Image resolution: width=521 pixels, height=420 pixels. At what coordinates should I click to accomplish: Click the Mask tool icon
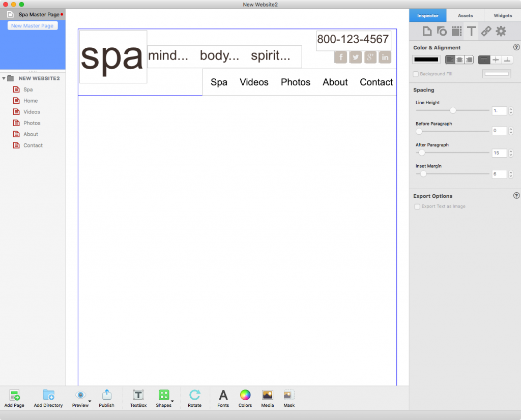click(289, 395)
